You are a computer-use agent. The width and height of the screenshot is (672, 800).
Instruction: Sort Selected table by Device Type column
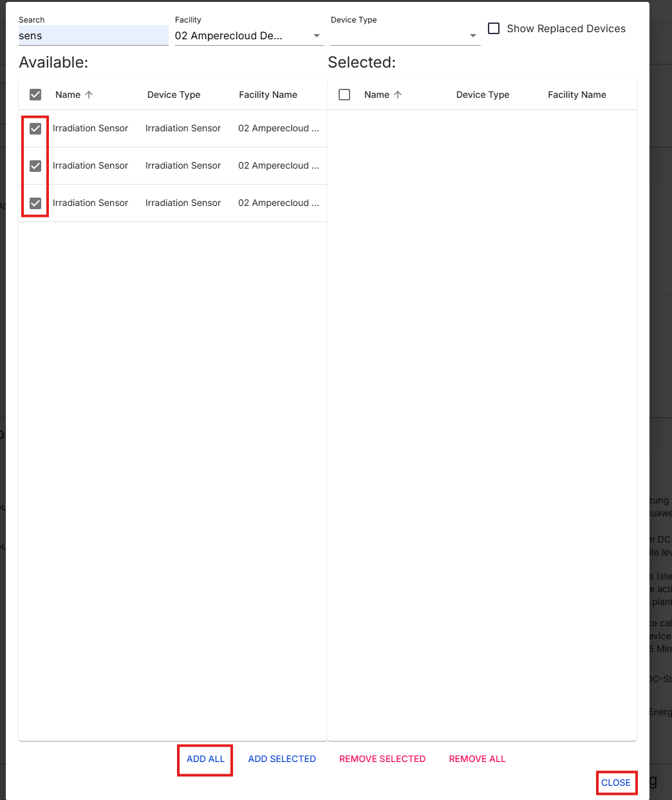pos(483,95)
